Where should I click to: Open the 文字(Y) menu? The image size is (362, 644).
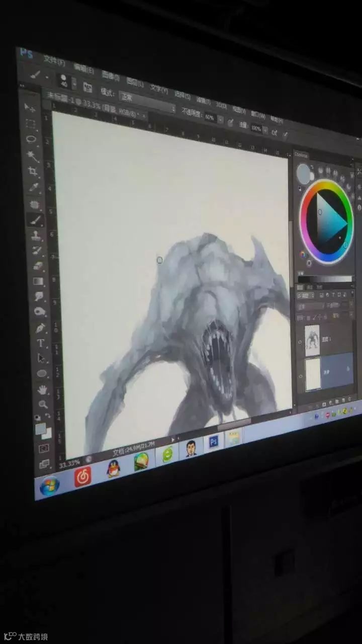click(159, 89)
